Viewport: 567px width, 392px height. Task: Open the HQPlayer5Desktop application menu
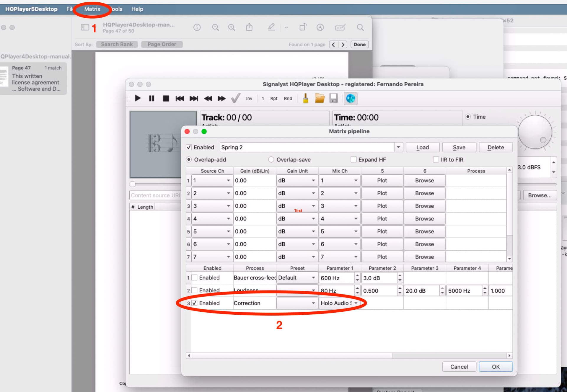tap(31, 9)
